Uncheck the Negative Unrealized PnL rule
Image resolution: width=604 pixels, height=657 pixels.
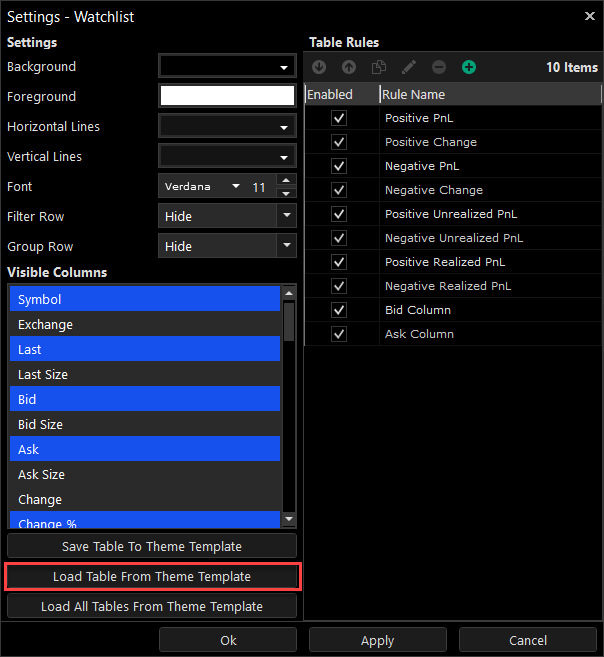[339, 238]
